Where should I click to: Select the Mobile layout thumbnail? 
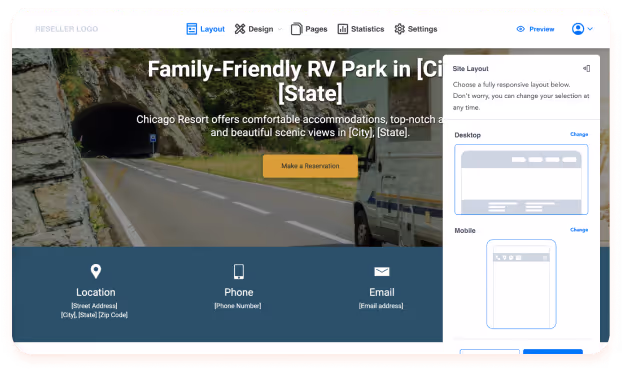(x=521, y=284)
